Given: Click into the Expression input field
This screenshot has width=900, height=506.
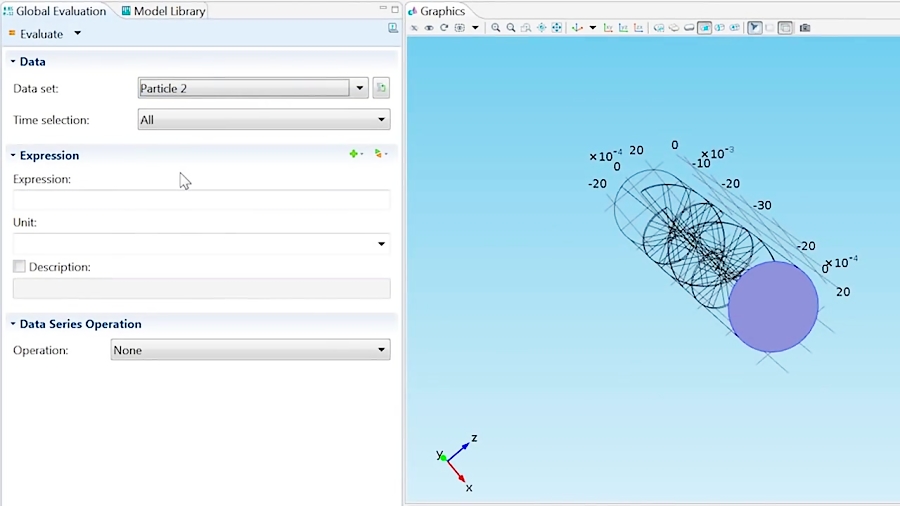Looking at the screenshot, I should 201,200.
